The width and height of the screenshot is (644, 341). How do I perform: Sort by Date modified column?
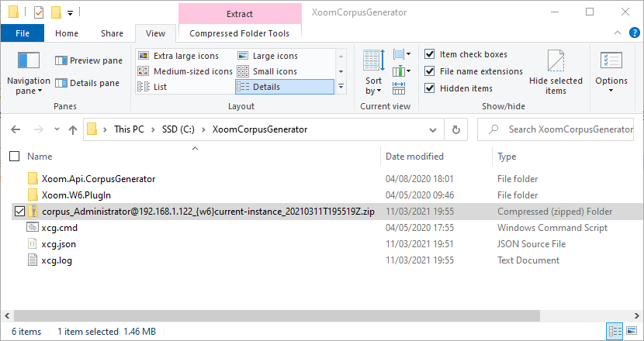[x=414, y=157]
